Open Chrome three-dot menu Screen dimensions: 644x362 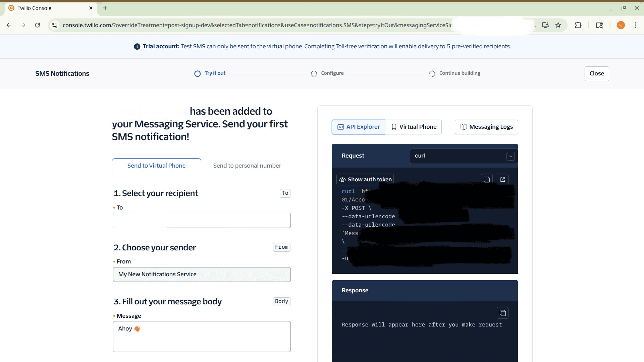coord(635,25)
